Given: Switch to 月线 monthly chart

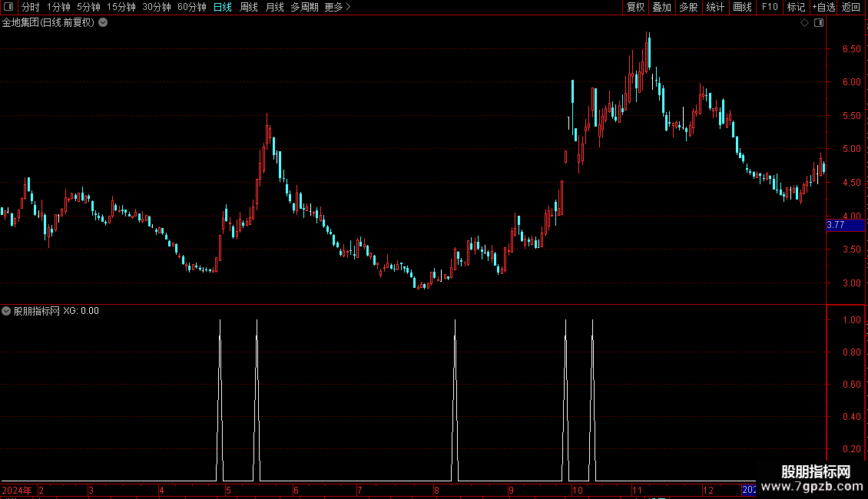Looking at the screenshot, I should tap(274, 7).
